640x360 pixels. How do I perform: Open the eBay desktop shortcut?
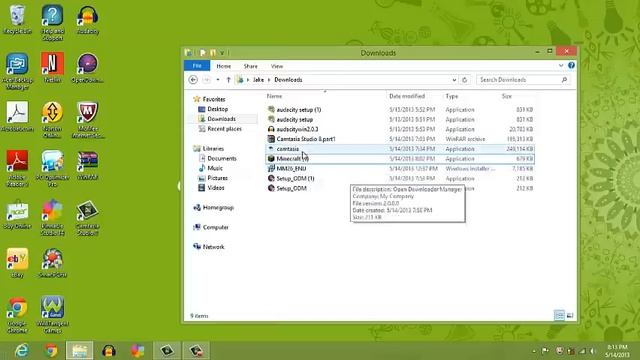tap(17, 263)
